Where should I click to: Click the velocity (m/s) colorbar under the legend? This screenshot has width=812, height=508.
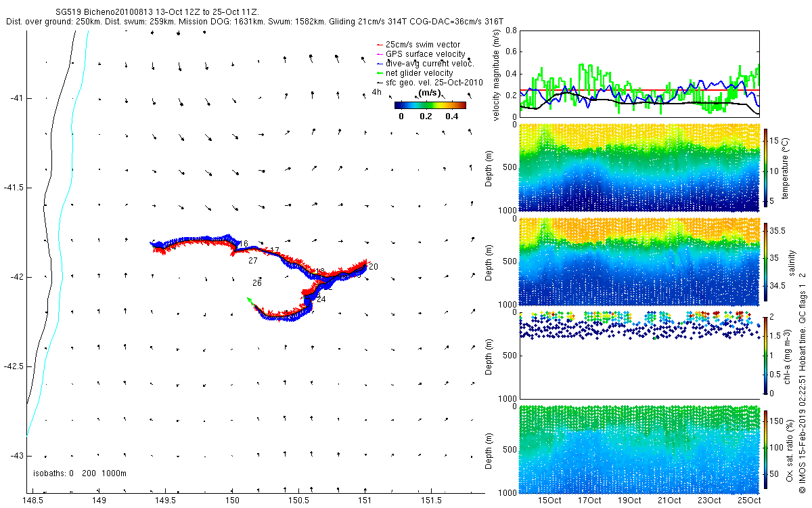point(430,105)
